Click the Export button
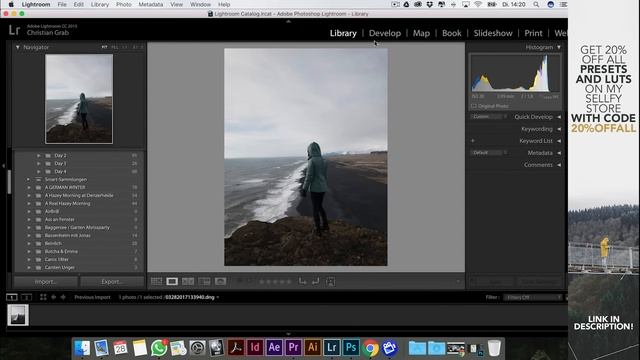The width and height of the screenshot is (640, 360). pyautogui.click(x=112, y=282)
